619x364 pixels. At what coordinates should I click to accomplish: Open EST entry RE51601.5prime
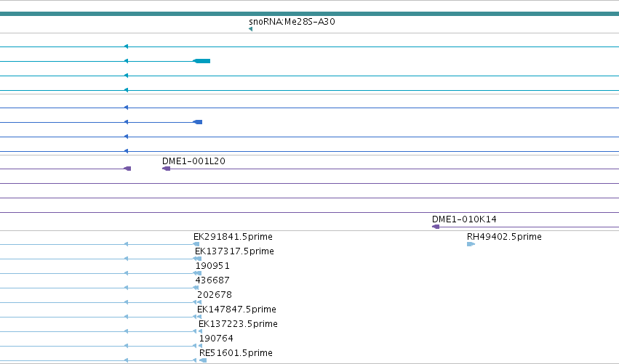tap(236, 353)
